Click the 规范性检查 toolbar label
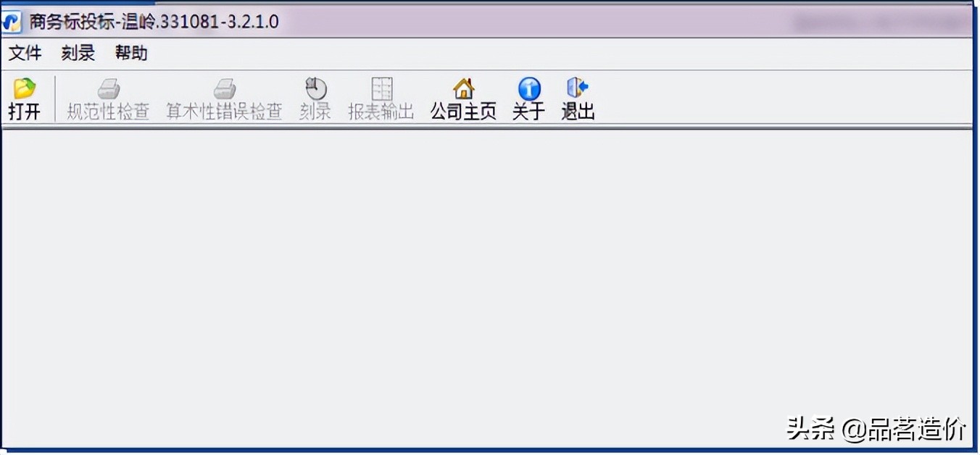 pos(109,112)
